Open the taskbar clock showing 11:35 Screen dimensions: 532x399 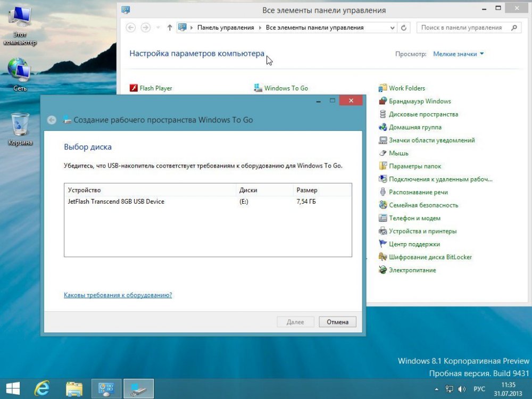[x=508, y=389]
